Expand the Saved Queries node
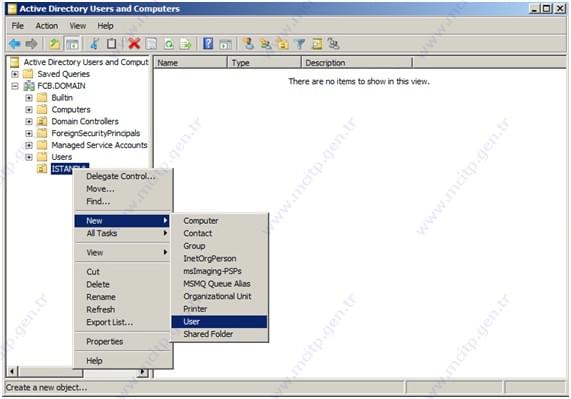Viewport: 571px width, 399px height. coord(15,74)
